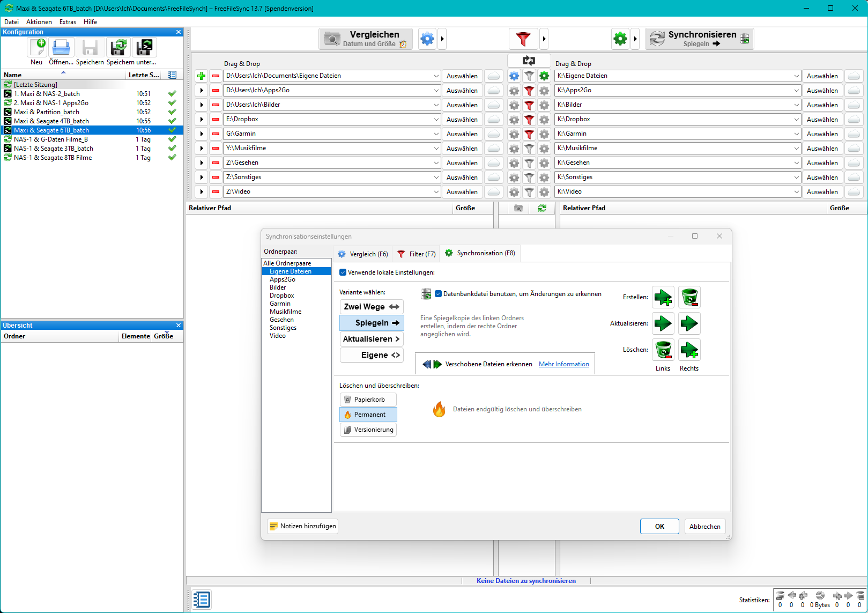The image size is (868, 613).
Task: Click Abbrechen in the dialog
Action: (x=705, y=527)
